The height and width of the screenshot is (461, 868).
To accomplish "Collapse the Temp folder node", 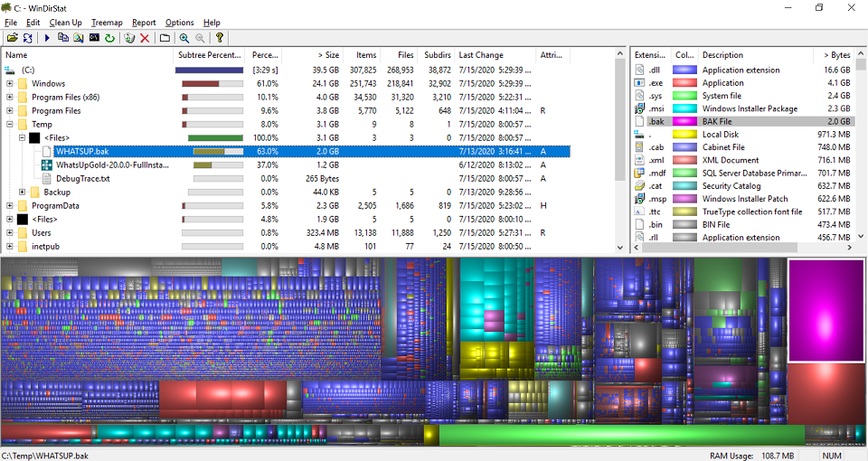I will click(x=9, y=124).
